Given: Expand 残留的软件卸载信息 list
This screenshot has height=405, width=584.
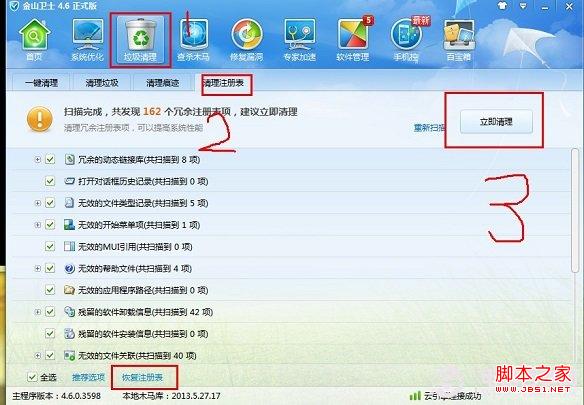Looking at the screenshot, I should click(38, 312).
